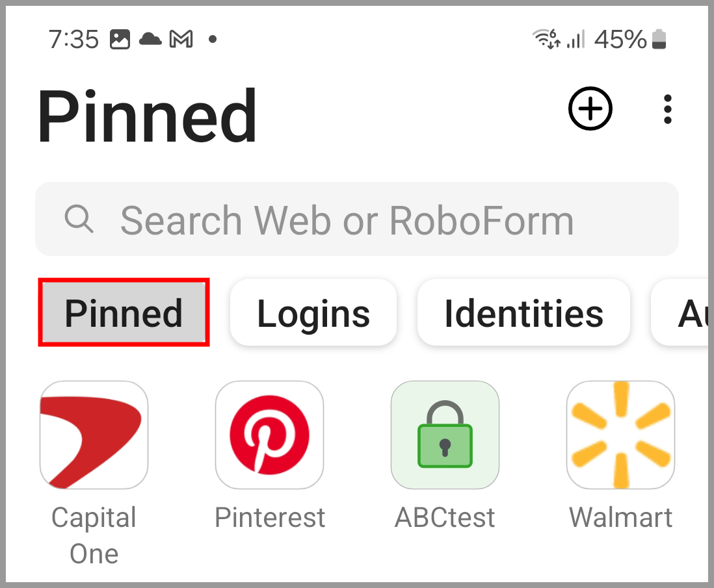The width and height of the screenshot is (714, 588).
Task: Select the Pinned filter tab
Action: [x=124, y=313]
